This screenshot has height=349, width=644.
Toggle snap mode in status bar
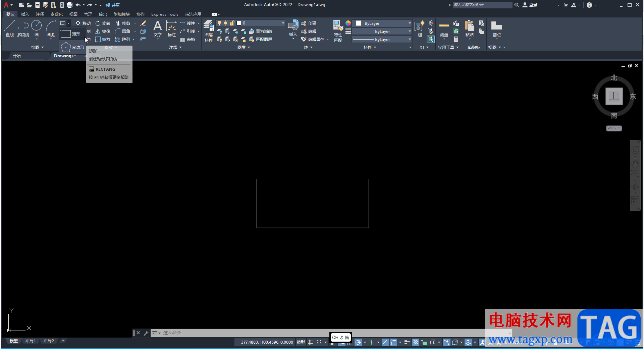[x=319, y=342]
